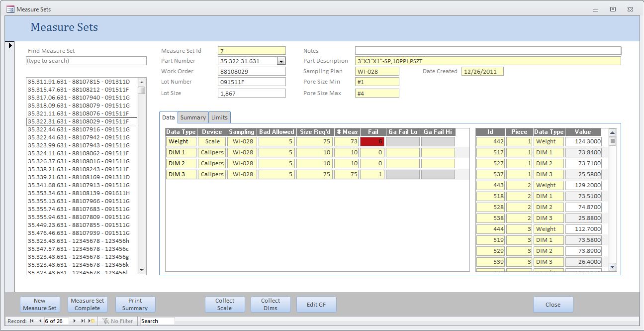Viewport: 644px width, 331px height.
Task: Select list entry 35.315.47.631 - 88108212 - 091511F
Action: click(x=82, y=90)
